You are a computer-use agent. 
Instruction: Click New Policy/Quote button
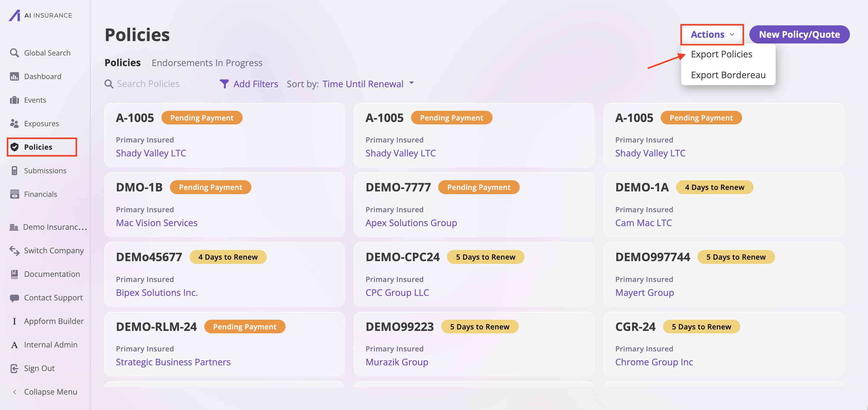tap(799, 34)
